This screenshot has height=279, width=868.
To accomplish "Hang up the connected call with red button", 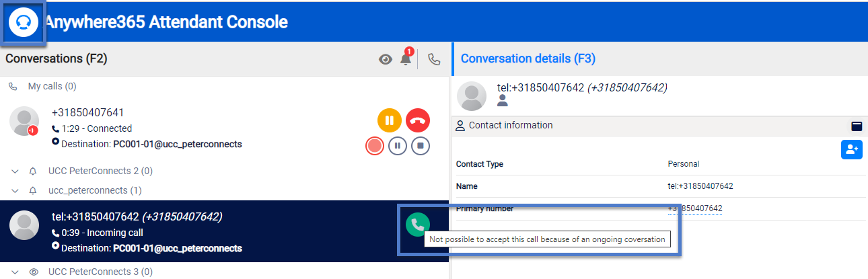I will tap(418, 121).
